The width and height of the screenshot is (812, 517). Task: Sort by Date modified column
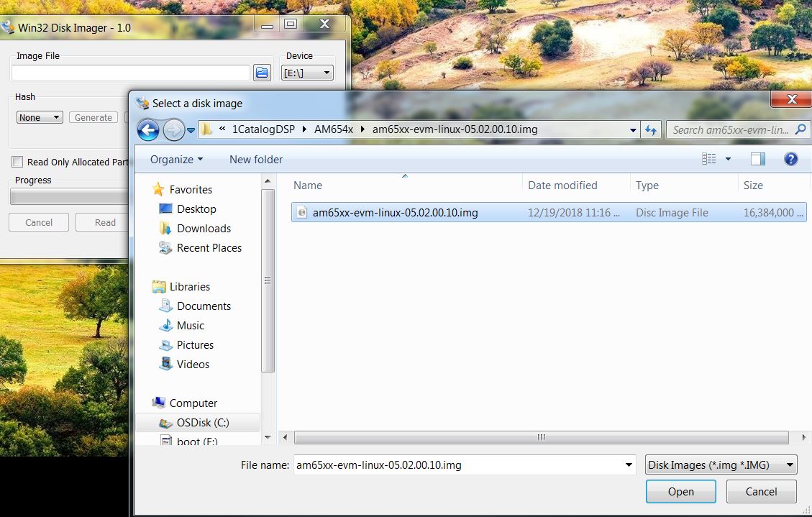pyautogui.click(x=562, y=186)
